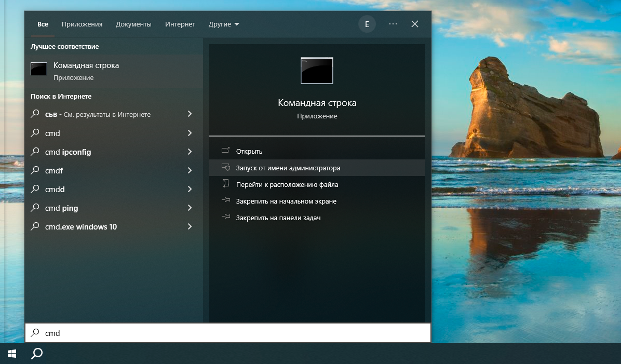621x364 pixels.
Task: Select the 'cmdd' web search suggestion
Action: click(x=55, y=190)
